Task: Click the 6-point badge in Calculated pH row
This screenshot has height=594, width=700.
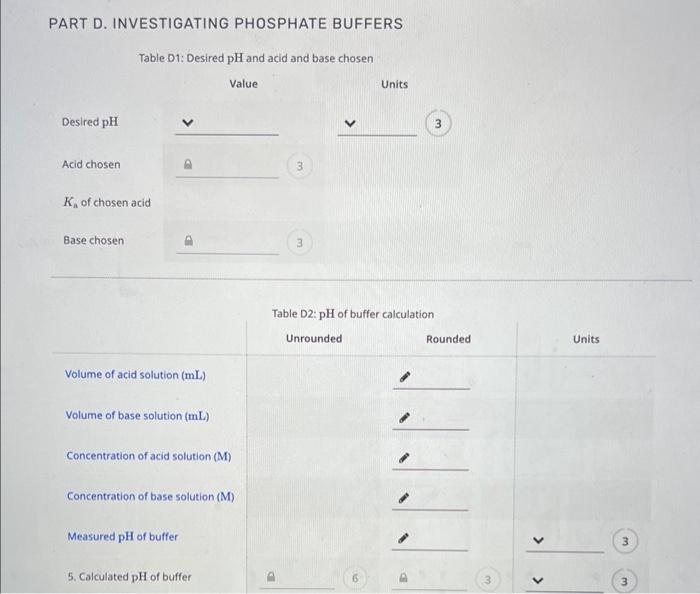Action: [x=354, y=577]
